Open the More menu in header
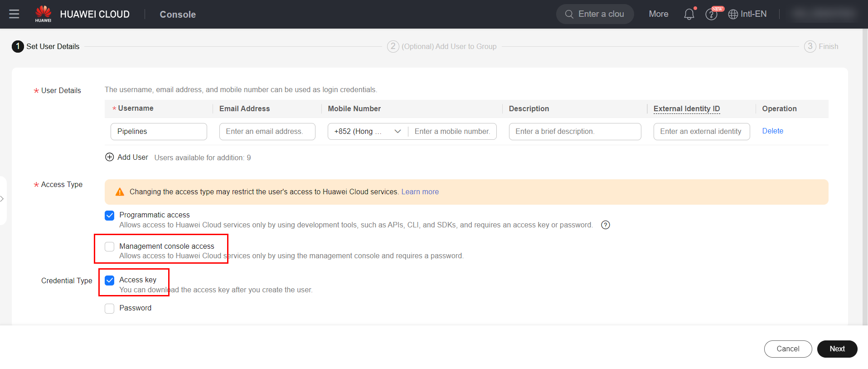Viewport: 868px width, 369px height. [x=658, y=14]
